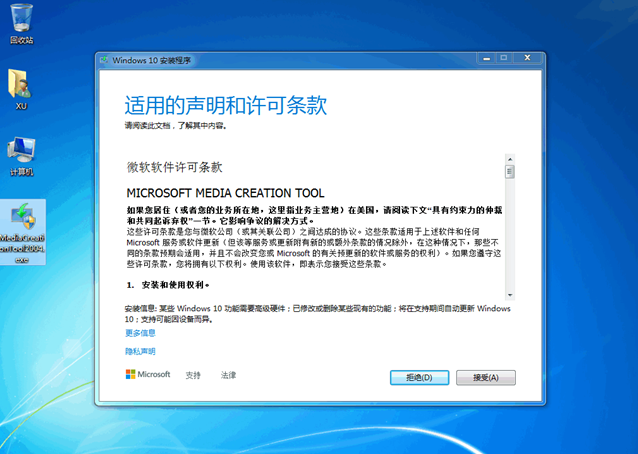Open the 隐私声明 privacy statement link
The width and height of the screenshot is (638, 454).
140,351
